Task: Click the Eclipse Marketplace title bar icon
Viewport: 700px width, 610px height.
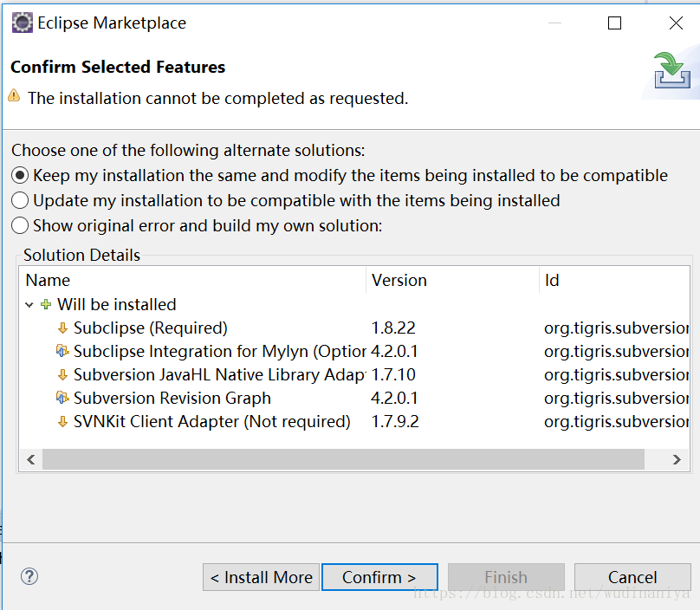Action: [x=22, y=23]
